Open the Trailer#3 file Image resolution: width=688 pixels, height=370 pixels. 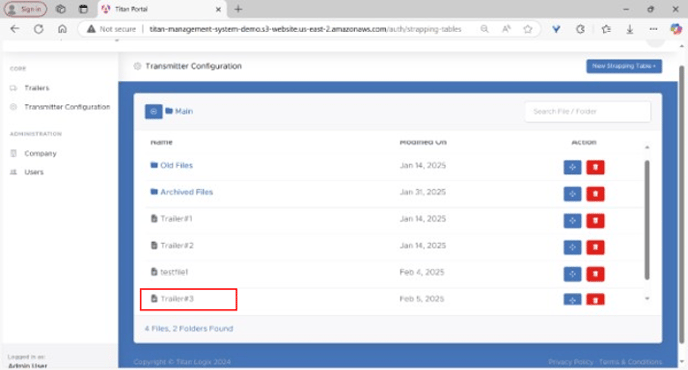click(177, 299)
